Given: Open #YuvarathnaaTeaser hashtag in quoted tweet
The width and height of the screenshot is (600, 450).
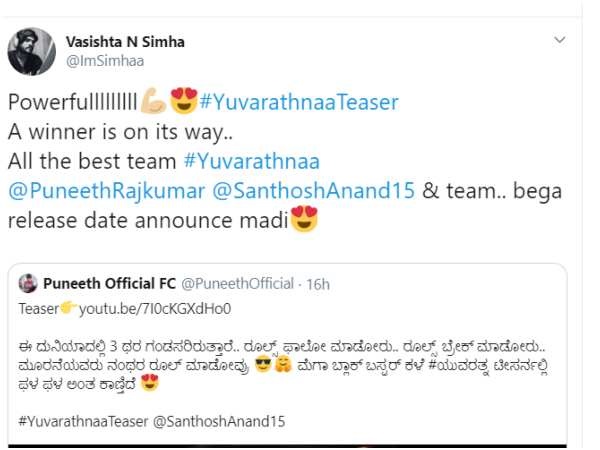Looking at the screenshot, I should pyautogui.click(x=83, y=421).
